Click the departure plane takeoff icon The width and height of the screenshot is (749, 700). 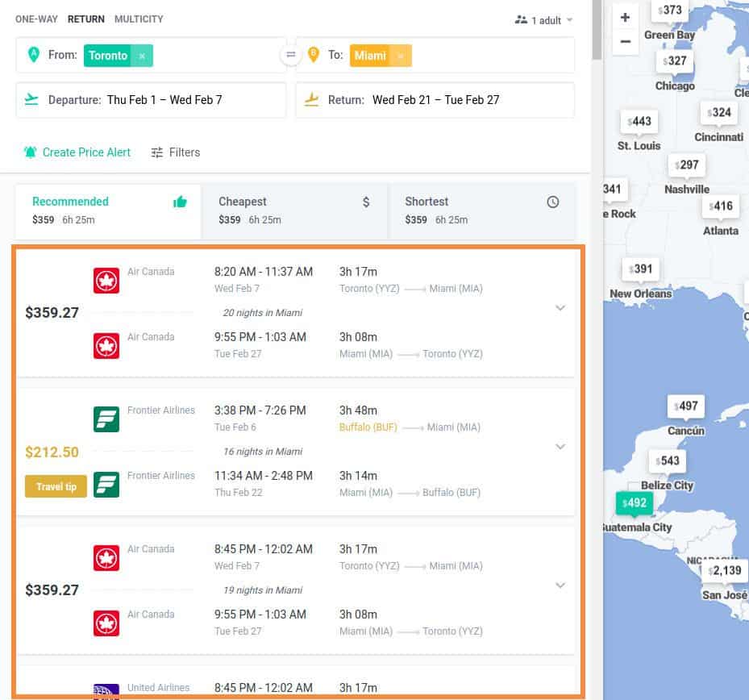coord(31,99)
